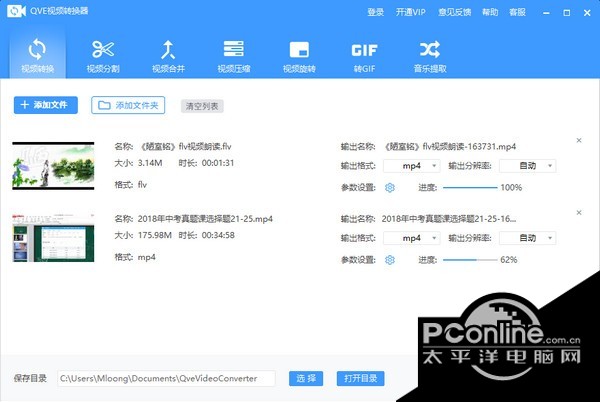The image size is (600, 402).
Task: Click the output name 2018年中考真题课选择题21-25-16...
Action: pos(448,219)
